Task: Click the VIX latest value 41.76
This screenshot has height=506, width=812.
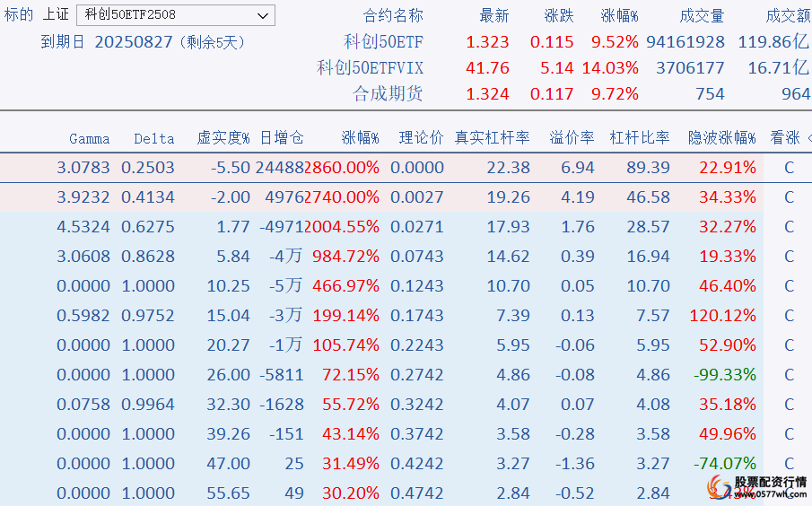Action: [x=487, y=68]
